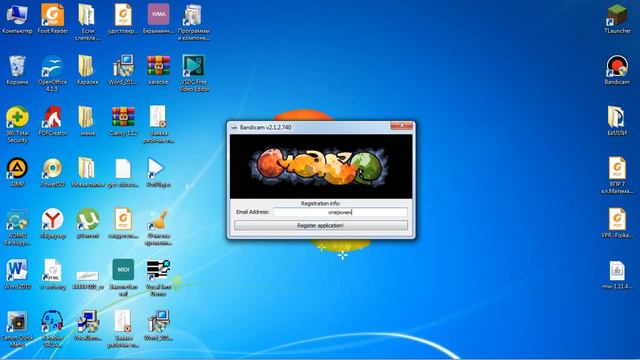Select the Корзина recycle bin icon
Image resolution: width=640 pixels, height=360 pixels.
click(x=17, y=70)
